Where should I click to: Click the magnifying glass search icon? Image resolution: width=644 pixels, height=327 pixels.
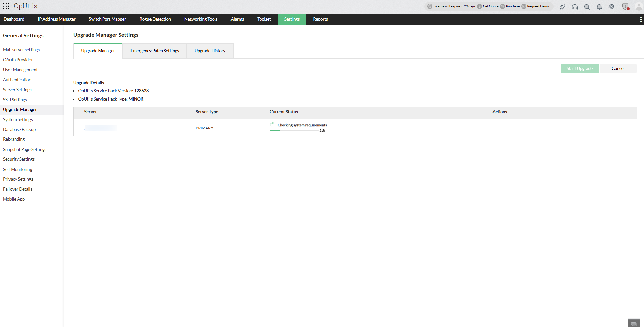pos(587,7)
